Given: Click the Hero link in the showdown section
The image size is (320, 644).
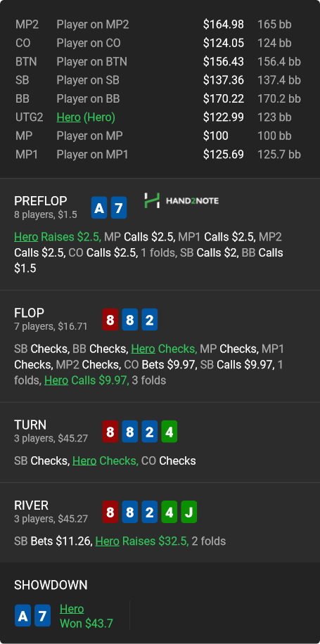Looking at the screenshot, I should pyautogui.click(x=72, y=609).
